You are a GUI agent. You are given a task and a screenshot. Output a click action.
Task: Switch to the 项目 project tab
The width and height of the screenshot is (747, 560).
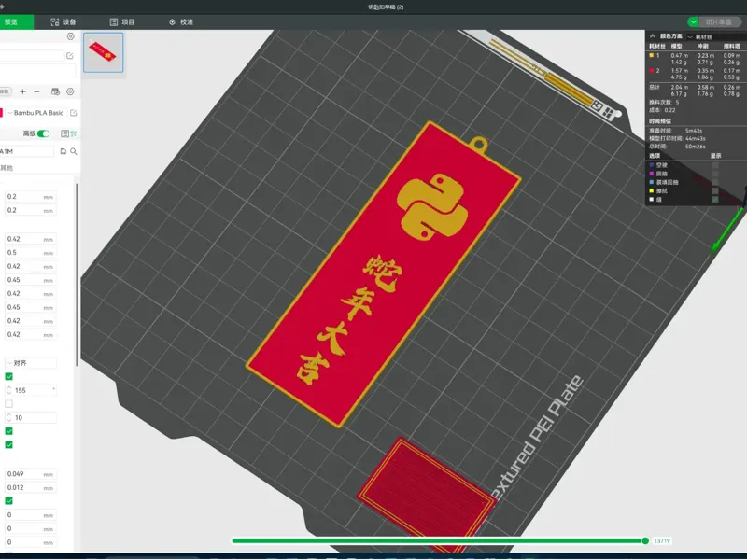pyautogui.click(x=122, y=21)
